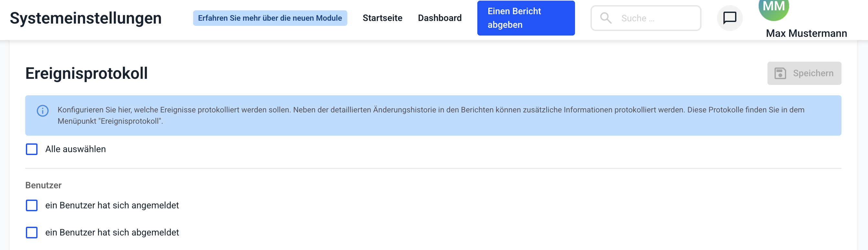Go to Startseite in the navigation
The width and height of the screenshot is (868, 250).
382,18
